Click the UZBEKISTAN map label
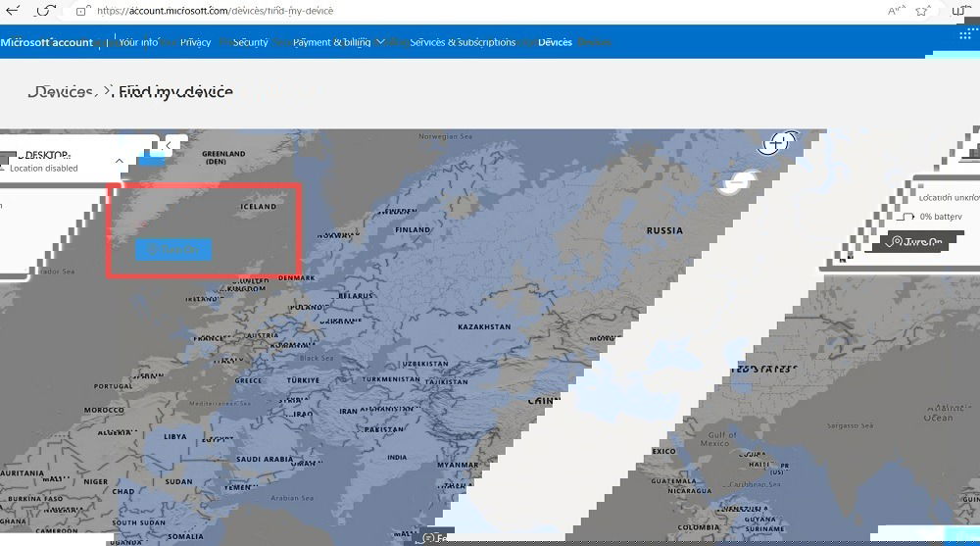 point(425,364)
